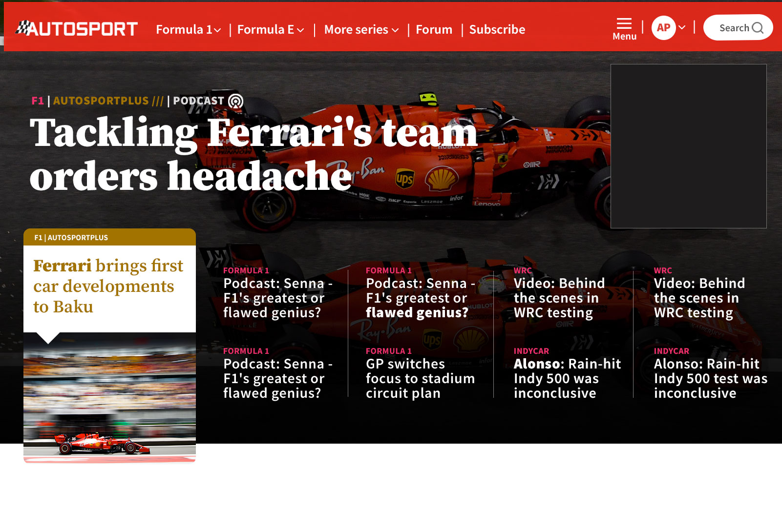Click the search magnifier icon
Viewport: 782px width, 532px height.
coord(758,28)
